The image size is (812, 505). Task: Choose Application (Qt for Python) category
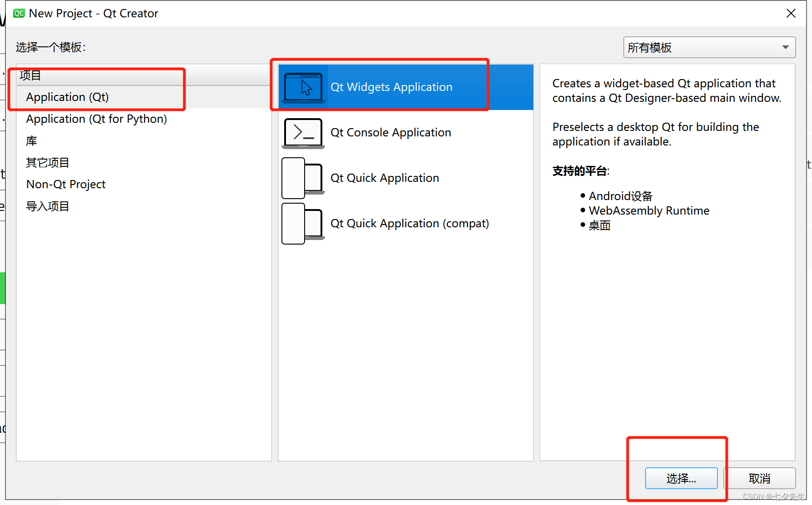coord(96,119)
